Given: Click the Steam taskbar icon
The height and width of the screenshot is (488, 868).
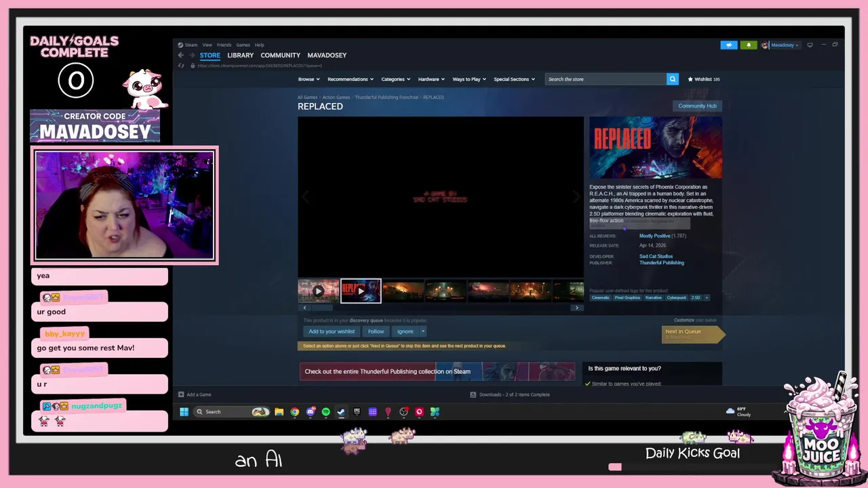Looking at the screenshot, I should tap(341, 411).
